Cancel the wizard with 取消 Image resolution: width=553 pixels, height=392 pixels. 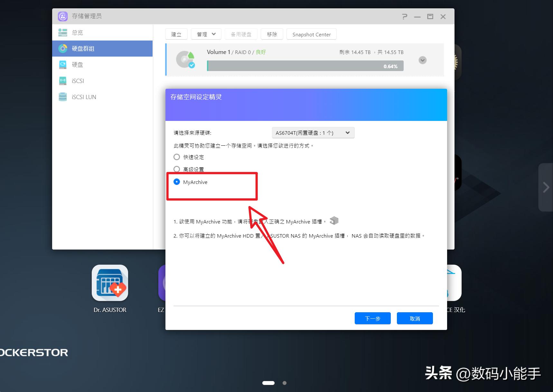(x=415, y=318)
